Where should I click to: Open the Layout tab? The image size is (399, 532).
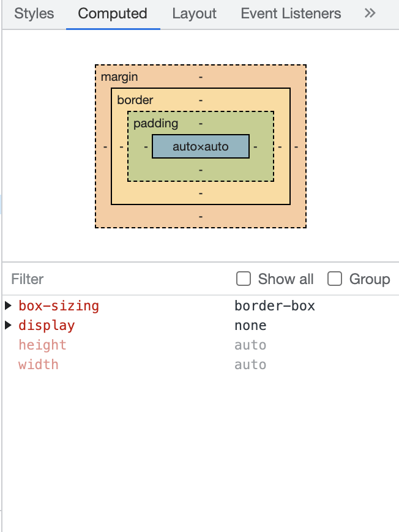(194, 13)
